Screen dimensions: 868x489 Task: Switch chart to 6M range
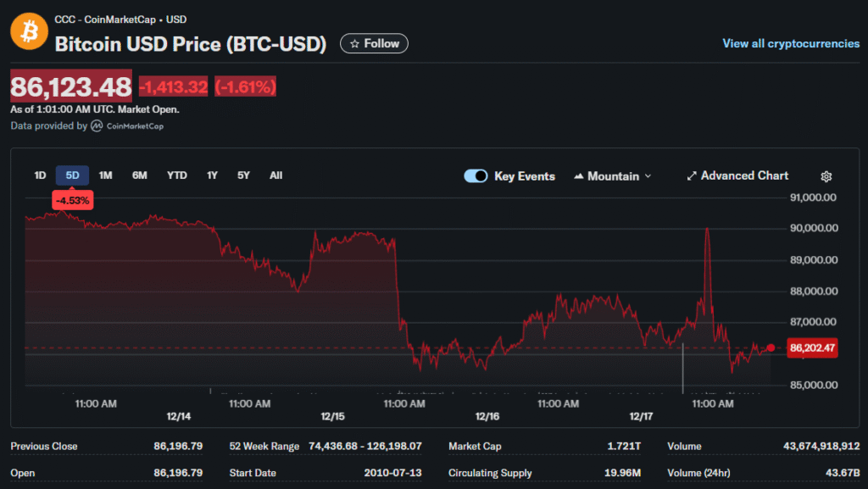pos(139,175)
